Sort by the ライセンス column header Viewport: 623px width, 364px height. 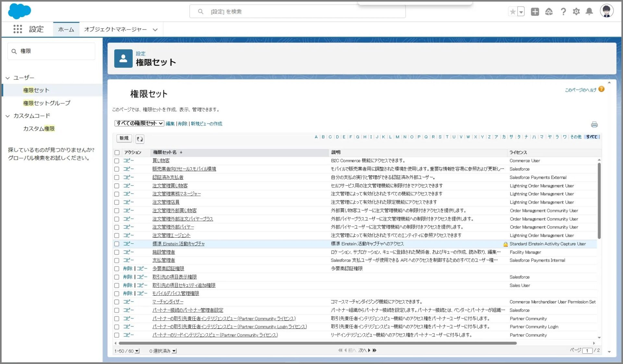pos(518,152)
